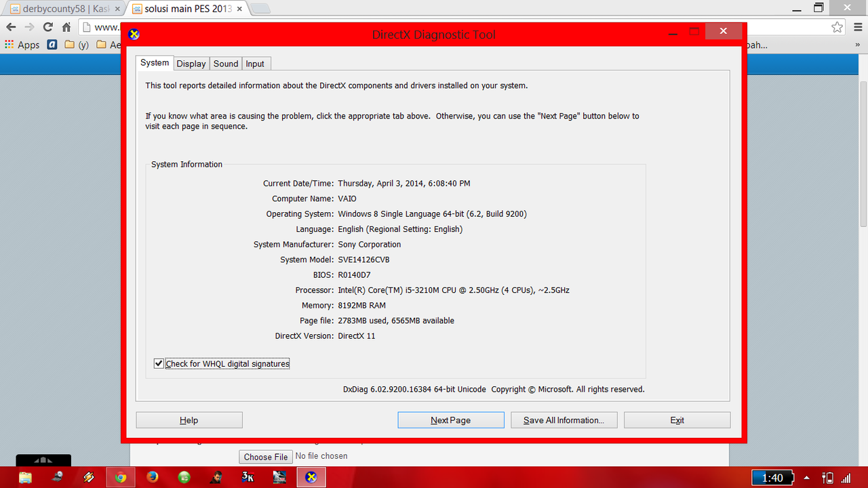Viewport: 868px width, 488px height.
Task: Select the solusi main PES 2013 tab
Action: pyautogui.click(x=186, y=9)
